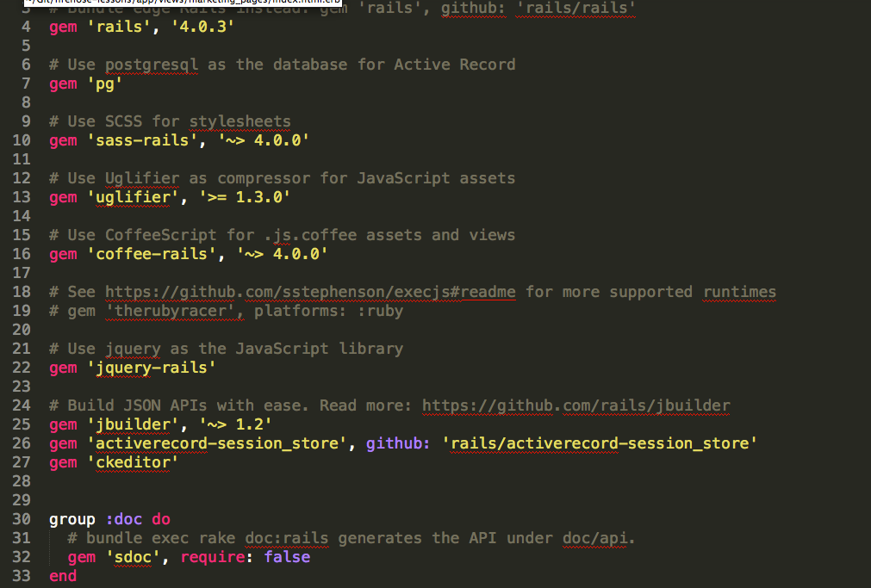The height and width of the screenshot is (588, 871).
Task: Click the jbuilder github URL on line 24
Action: pyautogui.click(x=576, y=405)
